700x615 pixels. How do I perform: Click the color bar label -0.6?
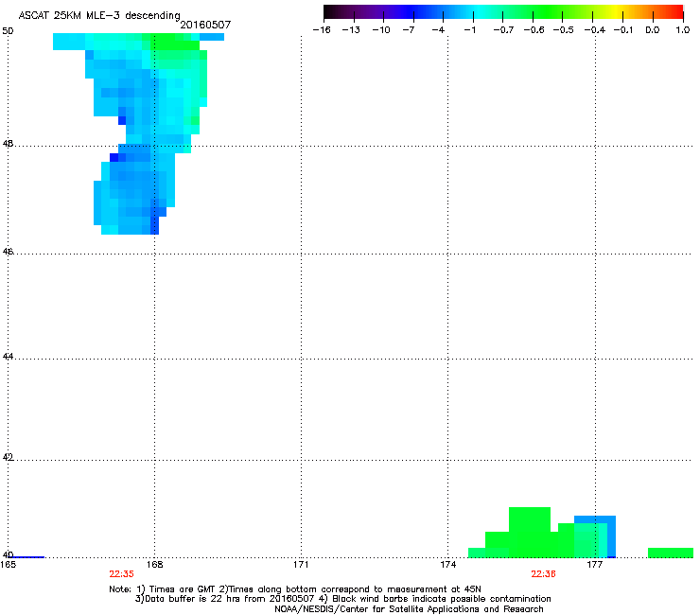pyautogui.click(x=534, y=30)
